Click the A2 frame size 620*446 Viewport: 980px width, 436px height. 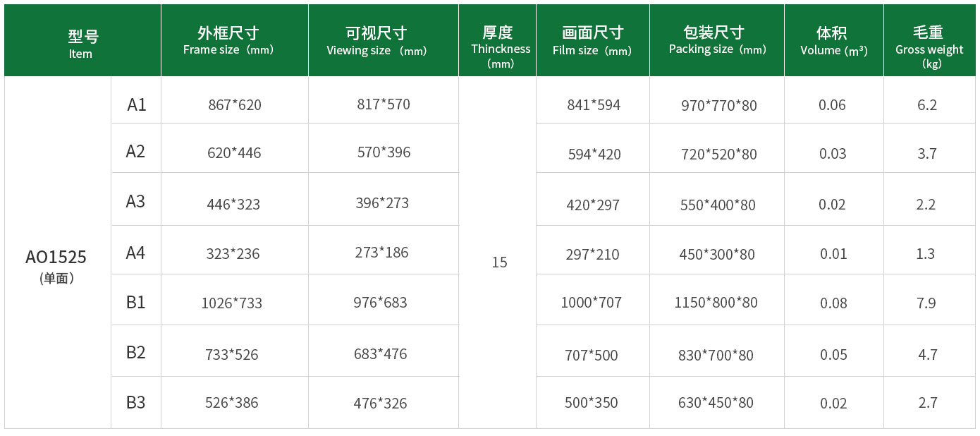click(x=234, y=153)
